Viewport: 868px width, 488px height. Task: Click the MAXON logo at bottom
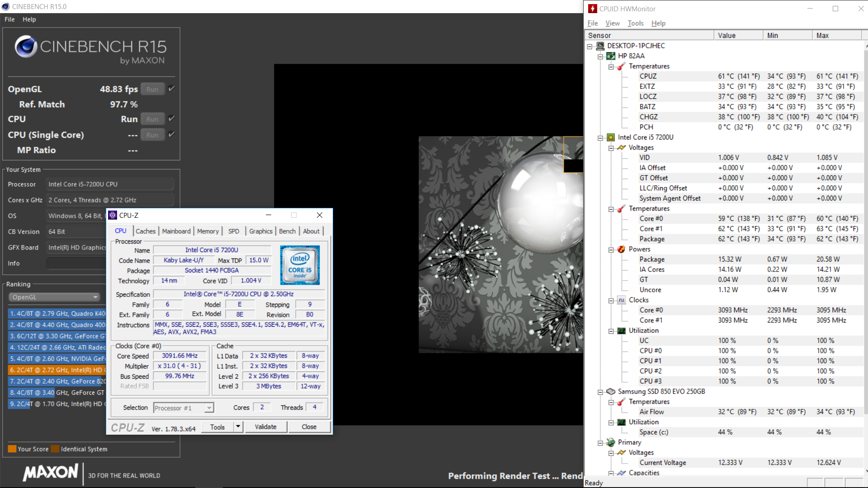pos(51,473)
